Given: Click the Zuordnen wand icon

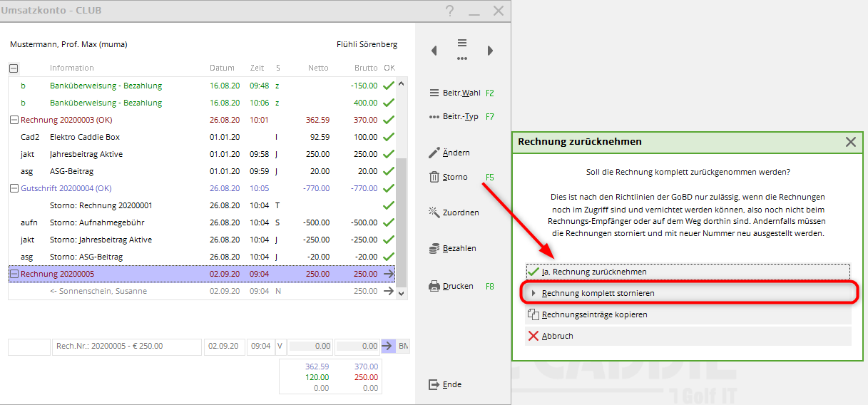Looking at the screenshot, I should [x=434, y=212].
